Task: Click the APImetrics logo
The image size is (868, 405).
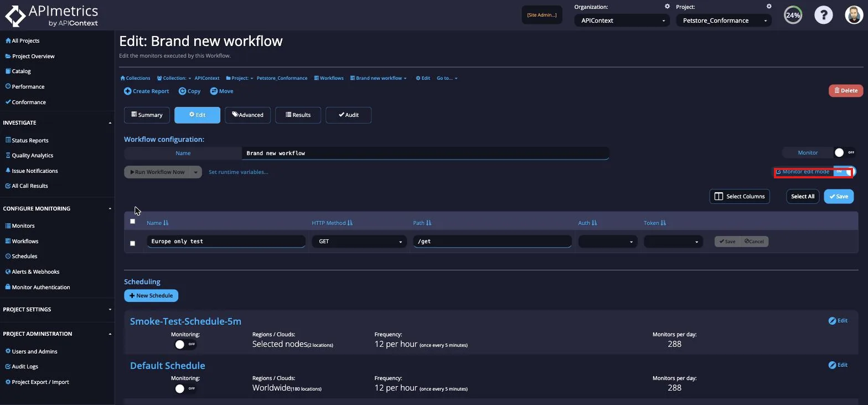Action: [51, 16]
